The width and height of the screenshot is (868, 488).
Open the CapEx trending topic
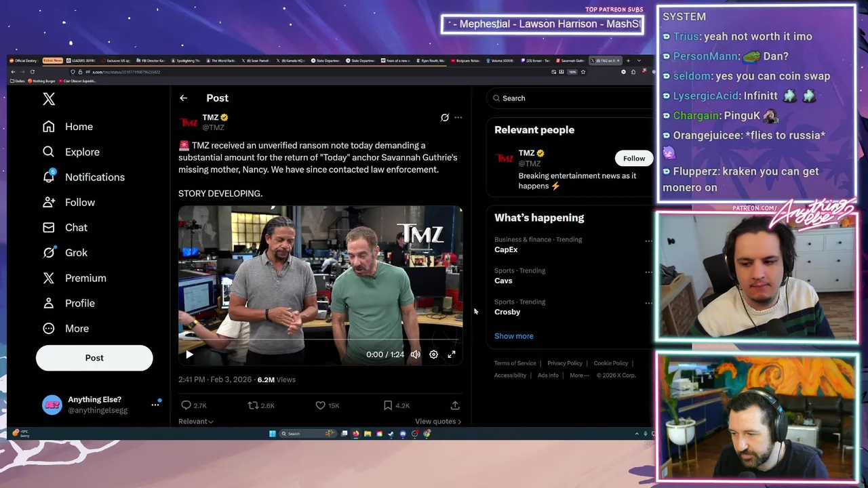click(x=506, y=249)
